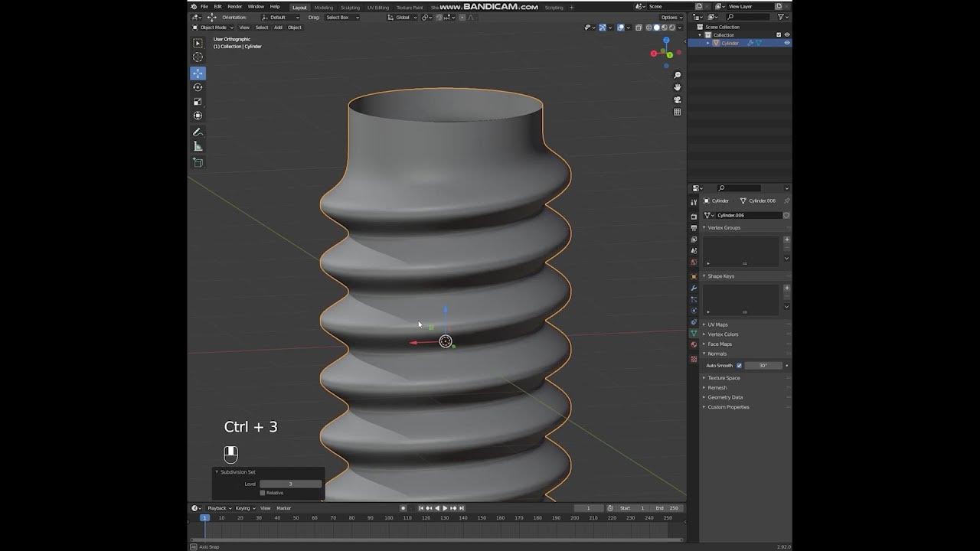This screenshot has width=980, height=551.
Task: Open the Tool properties tab
Action: click(694, 201)
